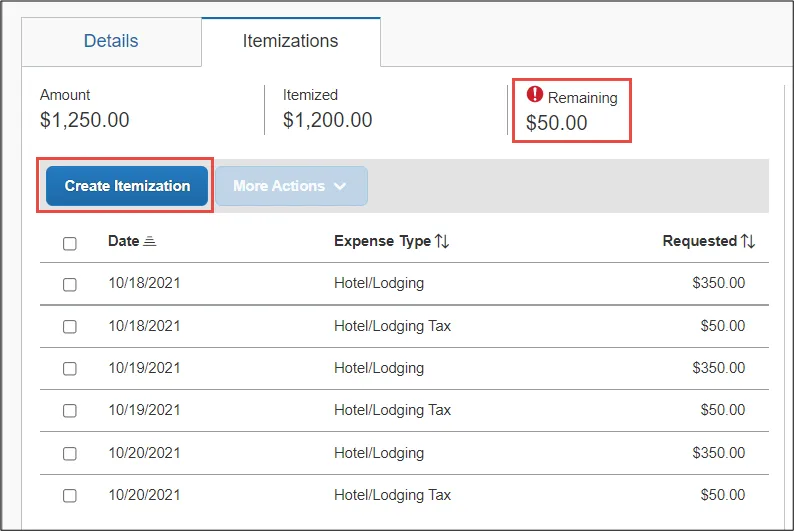Image resolution: width=794 pixels, height=531 pixels.
Task: Click the red Remaining warning icon
Action: pyautogui.click(x=535, y=94)
